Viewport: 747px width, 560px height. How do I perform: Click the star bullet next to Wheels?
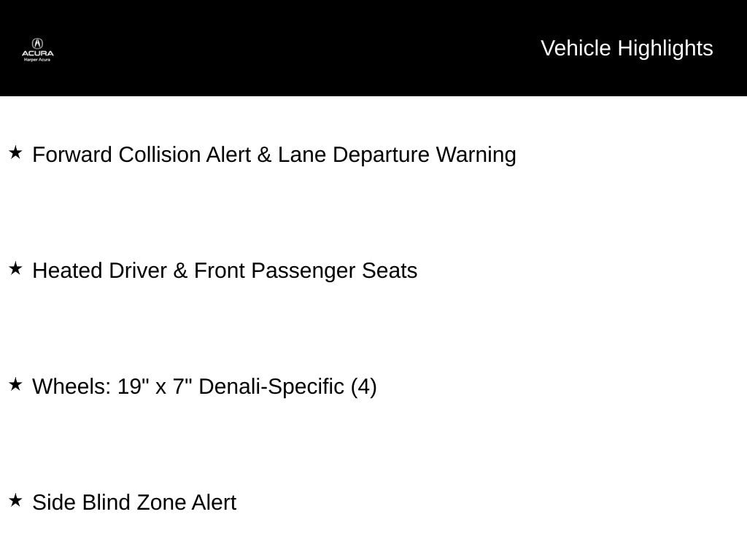15,384
